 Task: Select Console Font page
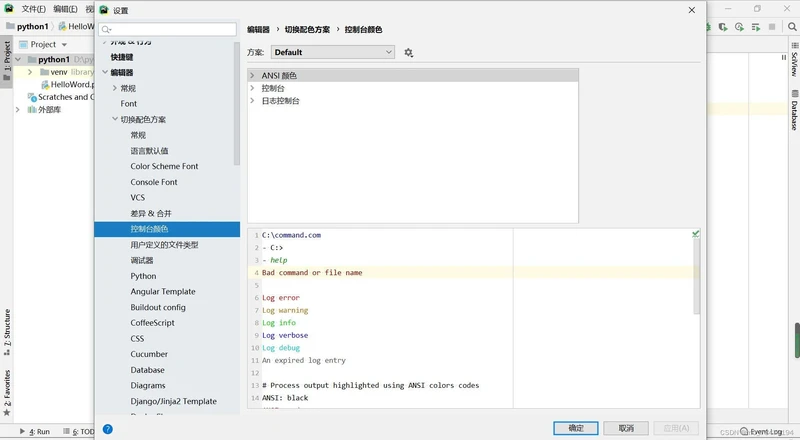coord(154,182)
